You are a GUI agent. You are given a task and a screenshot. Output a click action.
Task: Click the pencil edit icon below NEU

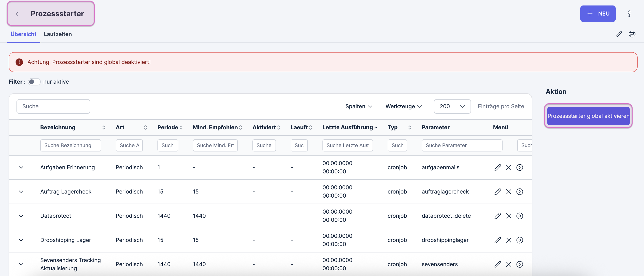(x=619, y=34)
